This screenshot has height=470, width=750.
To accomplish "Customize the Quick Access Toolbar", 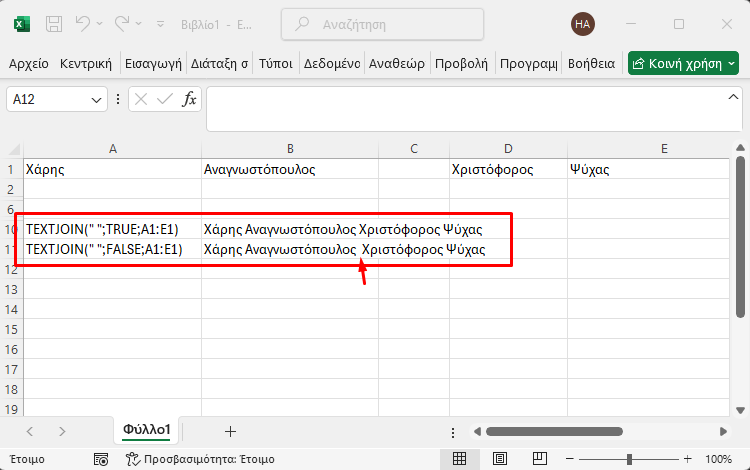I will (160, 24).
